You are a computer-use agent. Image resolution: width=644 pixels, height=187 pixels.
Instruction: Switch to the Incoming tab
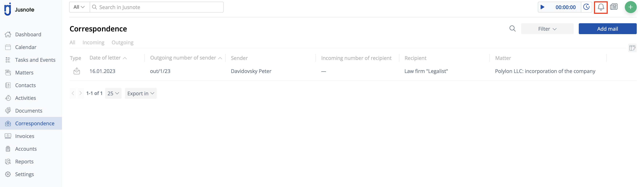pyautogui.click(x=94, y=42)
